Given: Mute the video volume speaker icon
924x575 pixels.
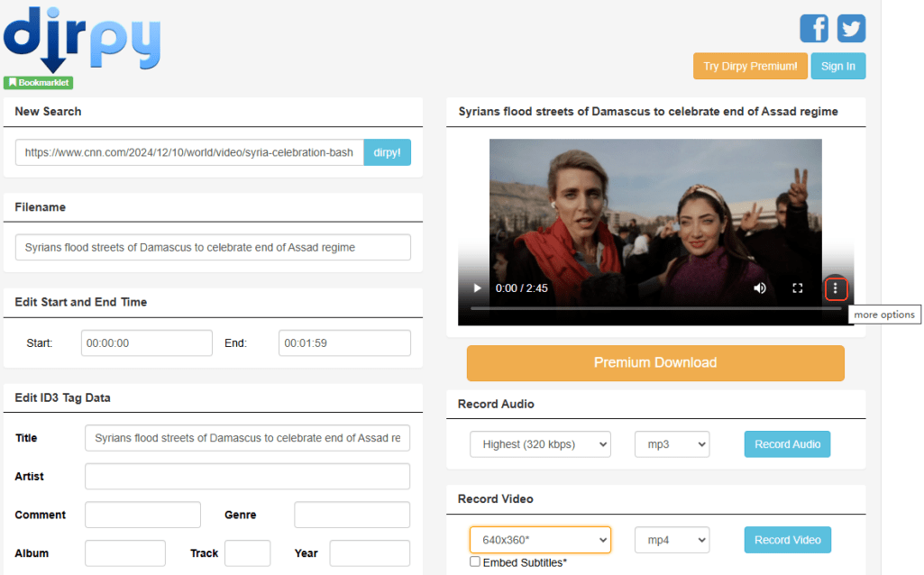Looking at the screenshot, I should click(x=760, y=288).
